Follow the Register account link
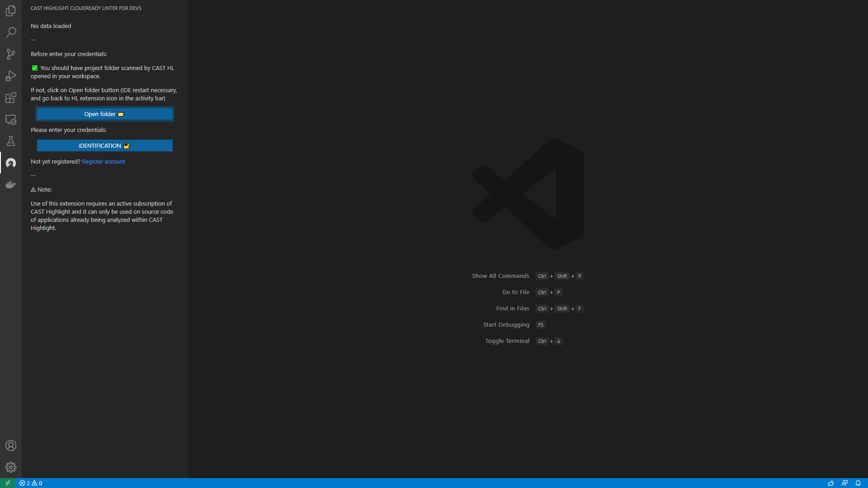This screenshot has width=868, height=488. (x=103, y=161)
